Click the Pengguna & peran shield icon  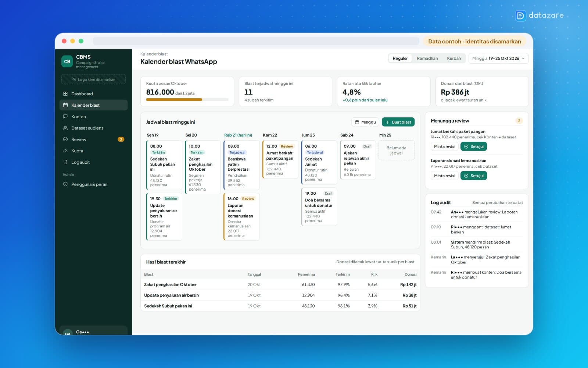[65, 184]
